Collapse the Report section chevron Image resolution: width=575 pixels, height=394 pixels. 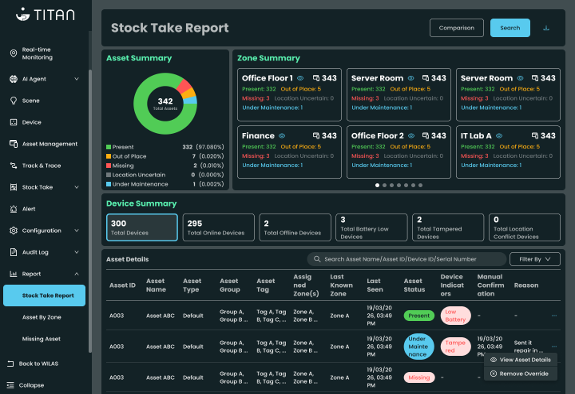(77, 274)
